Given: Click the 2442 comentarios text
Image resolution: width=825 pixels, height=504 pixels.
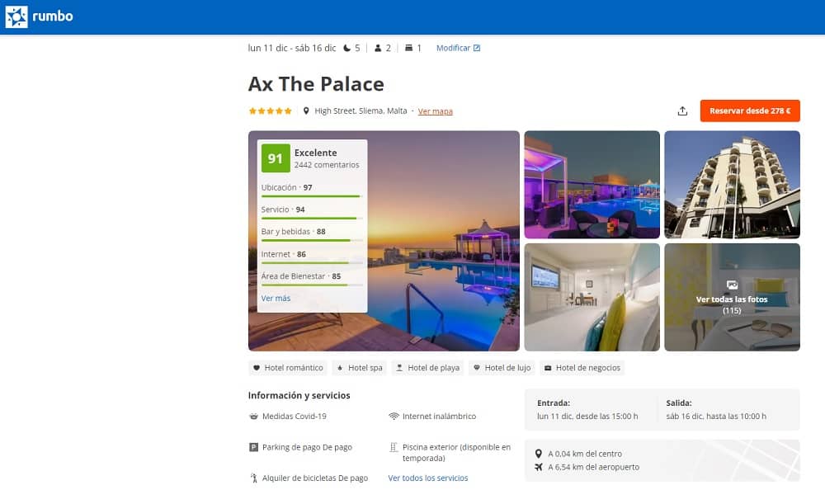Looking at the screenshot, I should (327, 165).
